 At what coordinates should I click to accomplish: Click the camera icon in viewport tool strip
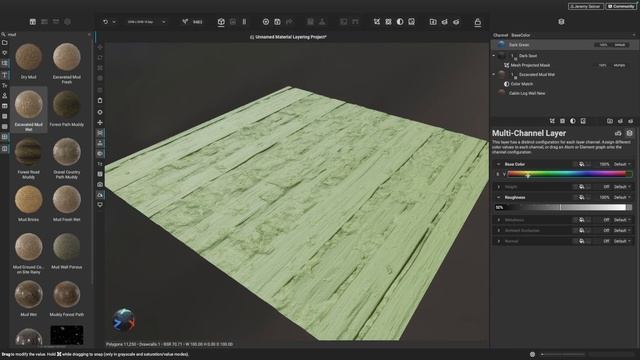pos(100,184)
